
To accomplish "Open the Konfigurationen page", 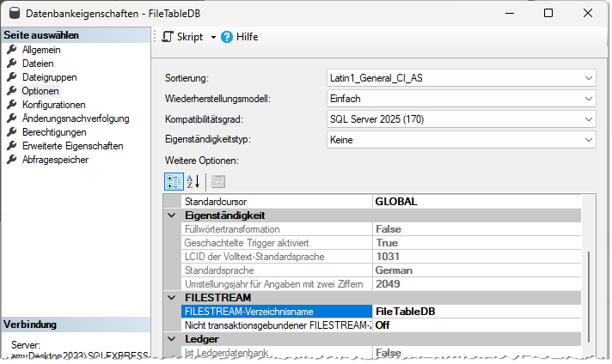I will point(54,105).
